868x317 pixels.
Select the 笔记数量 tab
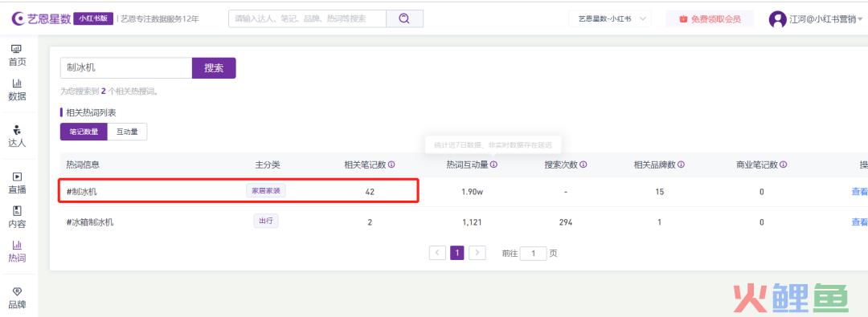(x=84, y=132)
